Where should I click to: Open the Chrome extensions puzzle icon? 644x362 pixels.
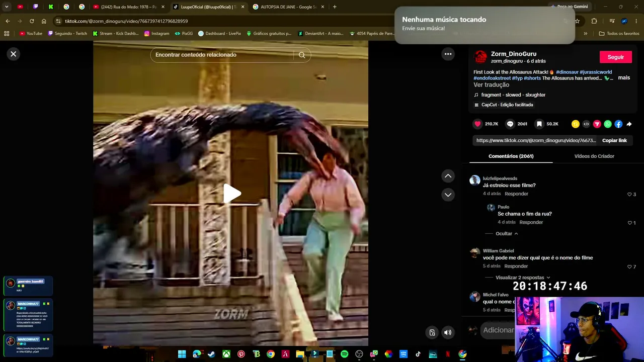coord(594,21)
